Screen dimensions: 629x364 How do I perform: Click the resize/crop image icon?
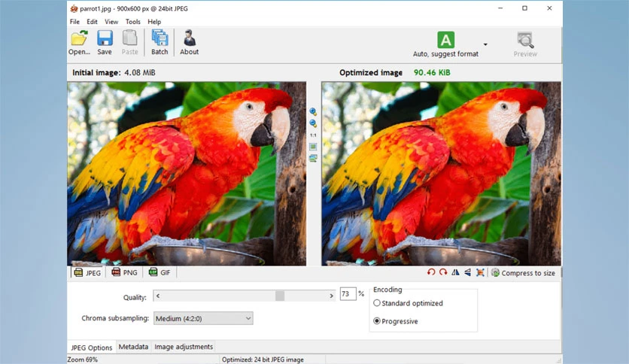(480, 272)
